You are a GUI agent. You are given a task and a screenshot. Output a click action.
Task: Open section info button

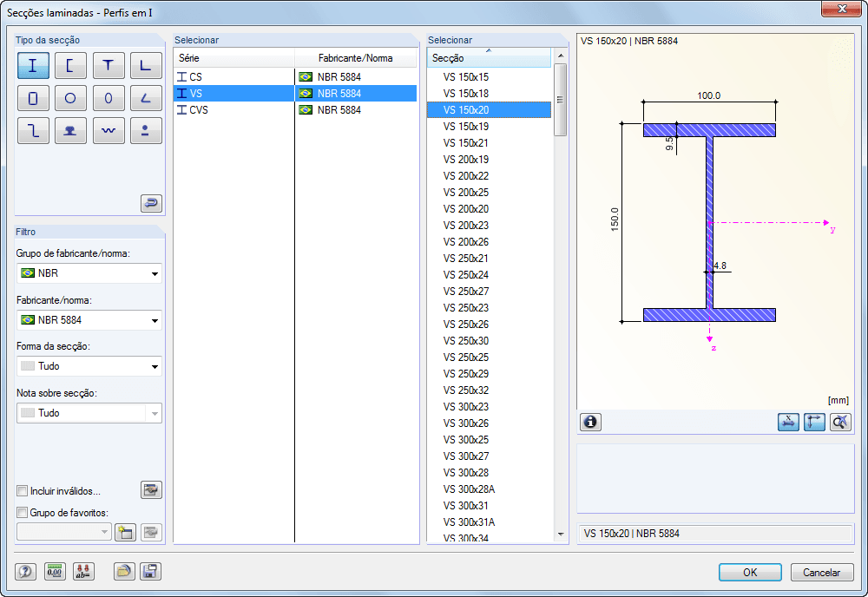pyautogui.click(x=590, y=423)
